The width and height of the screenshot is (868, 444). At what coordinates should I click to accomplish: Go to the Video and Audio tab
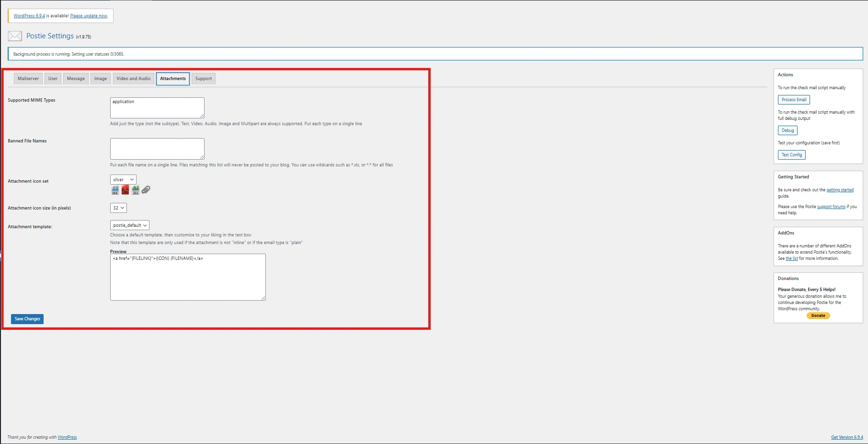[134, 79]
